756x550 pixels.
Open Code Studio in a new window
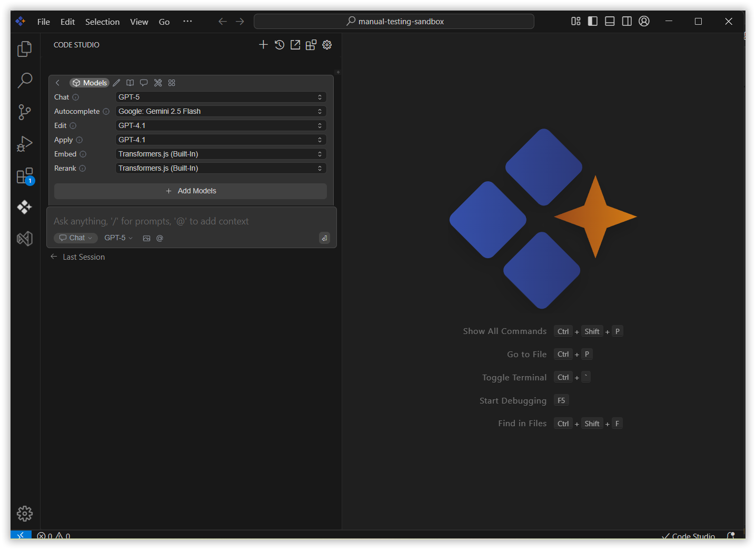click(295, 45)
